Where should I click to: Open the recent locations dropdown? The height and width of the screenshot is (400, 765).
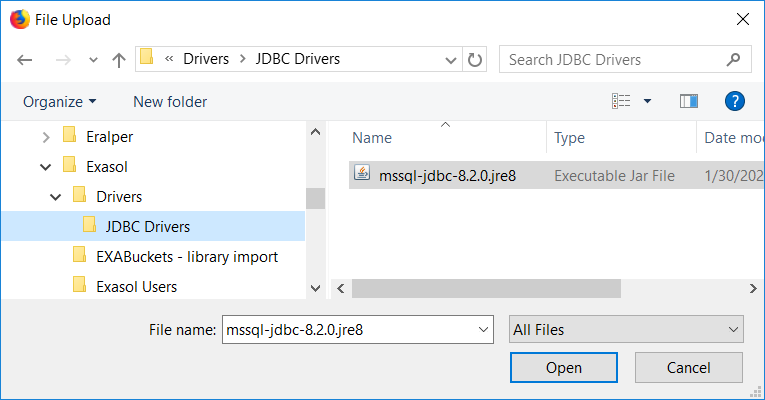[93, 60]
